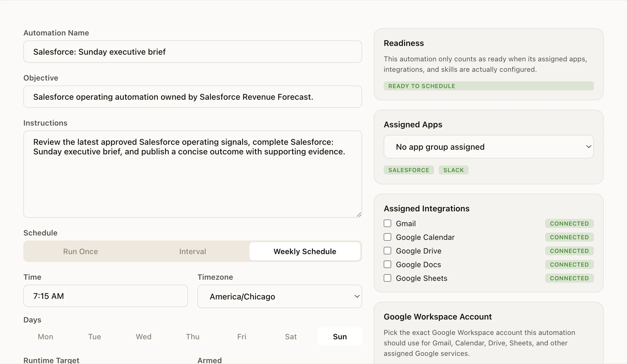Click the Assigned Apps heading
Viewport: 627px width, 364px height.
[413, 124]
